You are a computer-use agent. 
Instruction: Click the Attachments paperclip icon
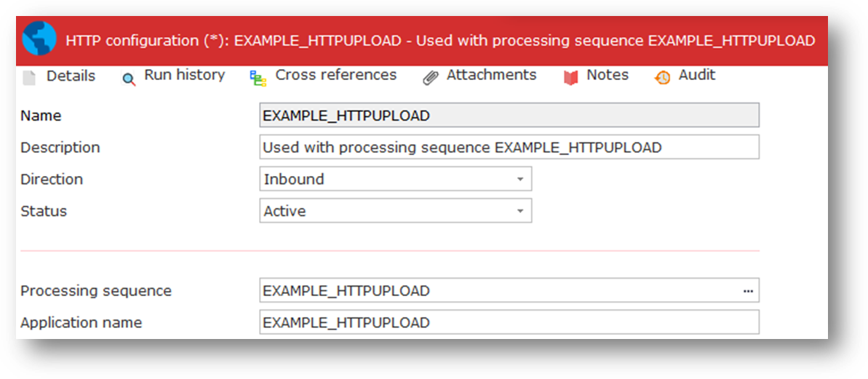[431, 78]
